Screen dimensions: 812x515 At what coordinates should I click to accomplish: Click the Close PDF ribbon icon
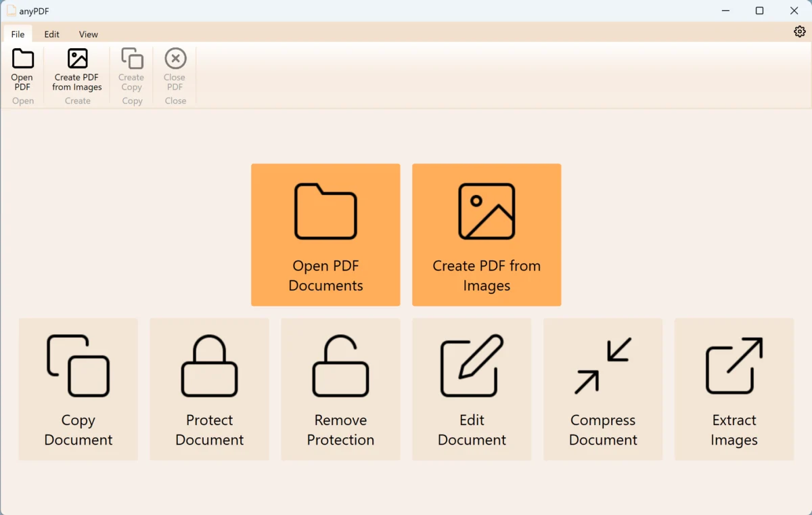[x=175, y=59]
